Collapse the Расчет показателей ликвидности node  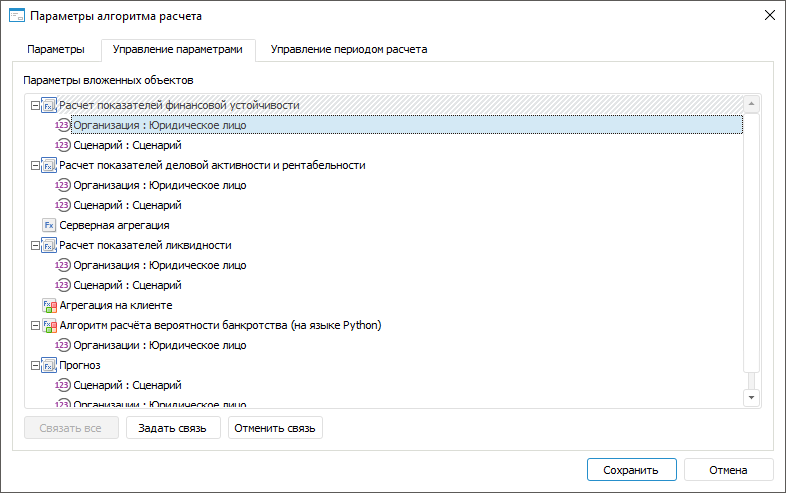pos(36,245)
